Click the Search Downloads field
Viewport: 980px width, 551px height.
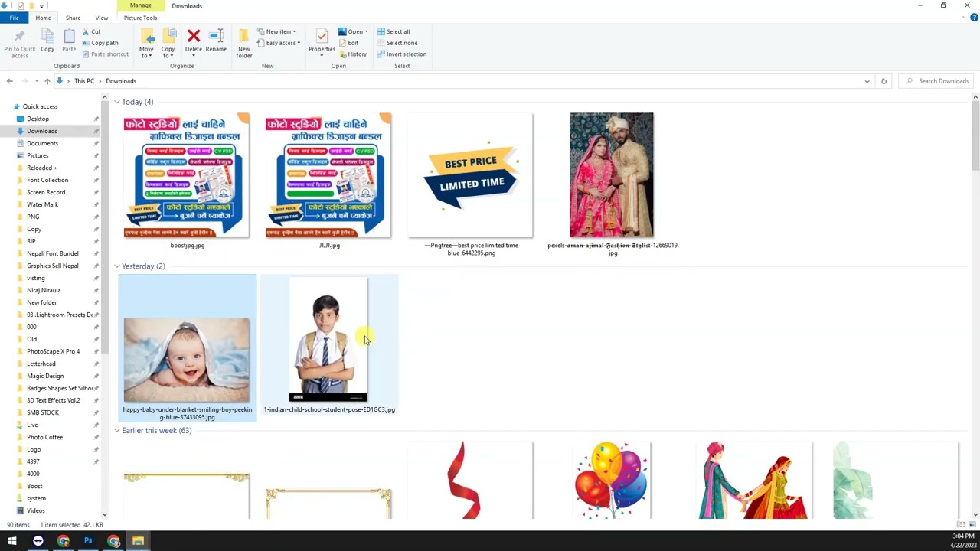click(x=936, y=81)
